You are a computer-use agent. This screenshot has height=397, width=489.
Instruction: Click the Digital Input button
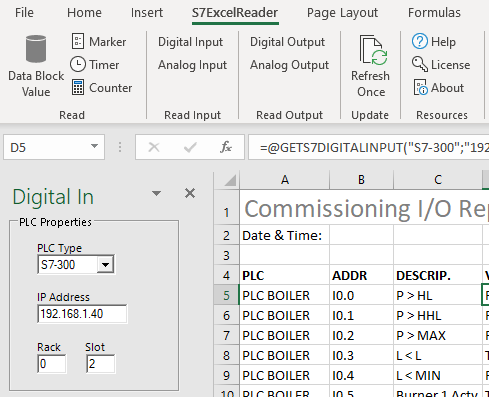pos(190,42)
